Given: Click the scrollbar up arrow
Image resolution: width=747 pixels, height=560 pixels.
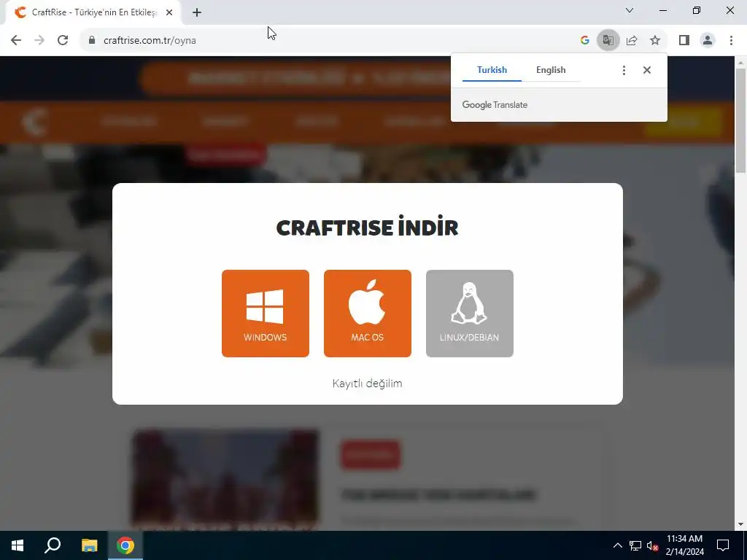Looking at the screenshot, I should coord(741,63).
